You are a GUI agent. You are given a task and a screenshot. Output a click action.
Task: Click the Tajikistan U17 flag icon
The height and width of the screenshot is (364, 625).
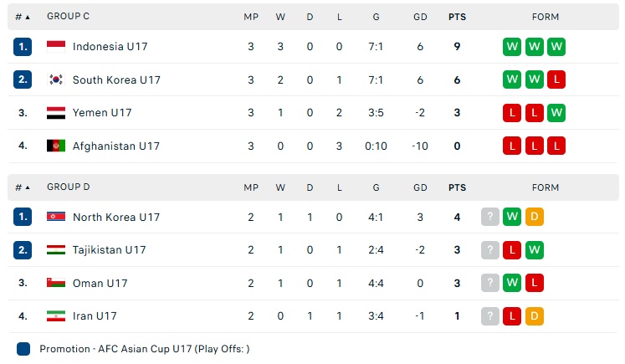click(56, 250)
